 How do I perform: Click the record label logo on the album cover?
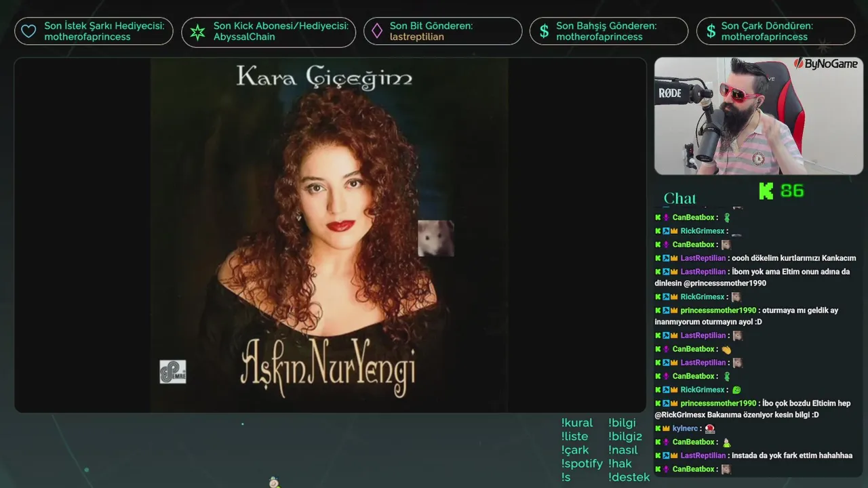pyautogui.click(x=172, y=371)
